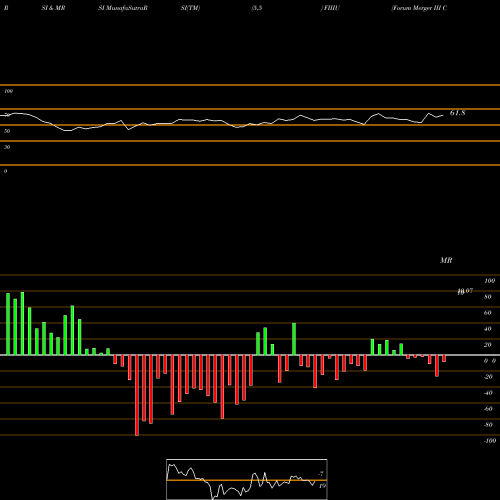
Task: Click the RSI axis label 100
Action: [8, 91]
